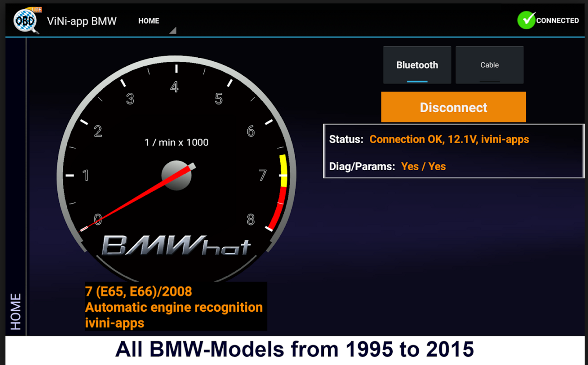Image resolution: width=588 pixels, height=365 pixels.
Task: Click the gauge center hub
Action: coord(176,176)
